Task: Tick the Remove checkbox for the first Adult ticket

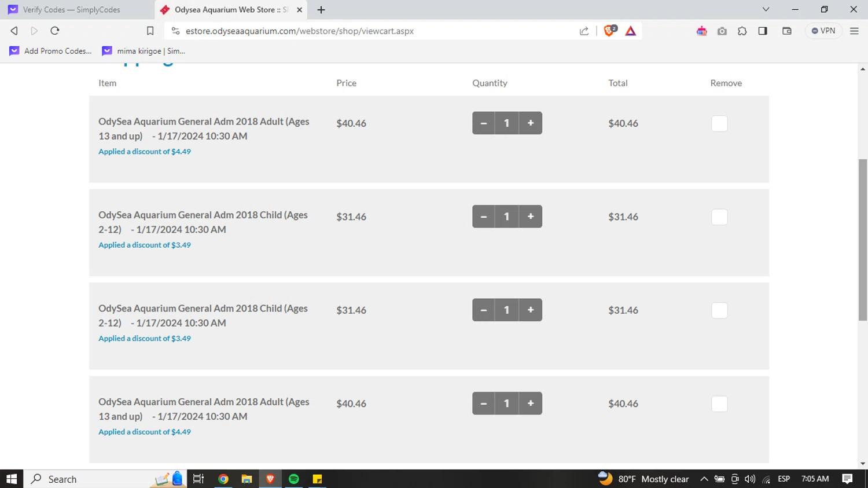Action: click(x=719, y=123)
